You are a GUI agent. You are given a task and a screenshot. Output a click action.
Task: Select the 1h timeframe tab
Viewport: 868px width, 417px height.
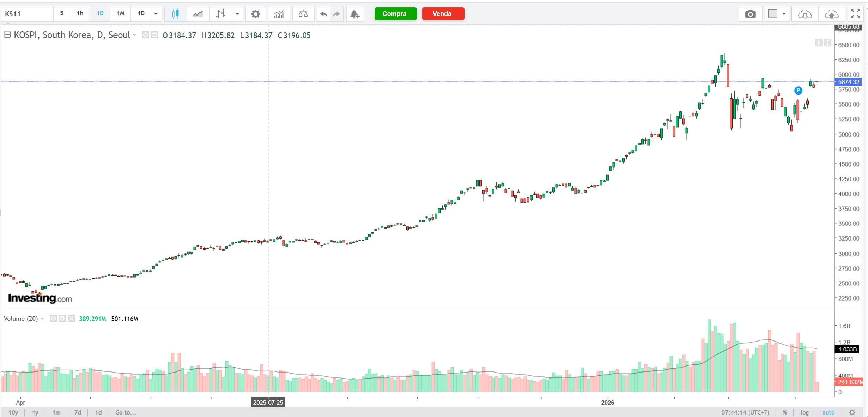(80, 13)
